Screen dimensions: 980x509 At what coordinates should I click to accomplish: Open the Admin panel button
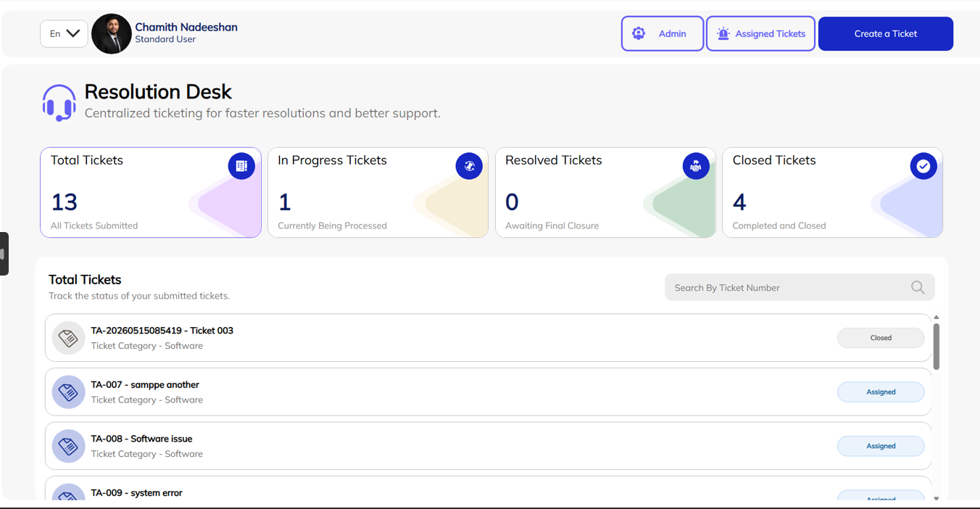[662, 33]
